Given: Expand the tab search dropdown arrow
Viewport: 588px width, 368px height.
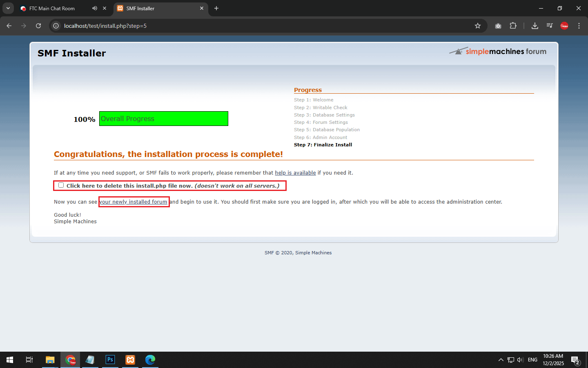Looking at the screenshot, I should click(x=8, y=8).
